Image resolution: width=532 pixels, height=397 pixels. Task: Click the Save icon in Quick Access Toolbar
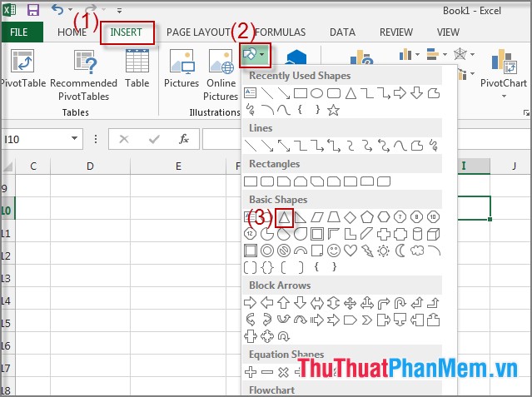tap(33, 11)
